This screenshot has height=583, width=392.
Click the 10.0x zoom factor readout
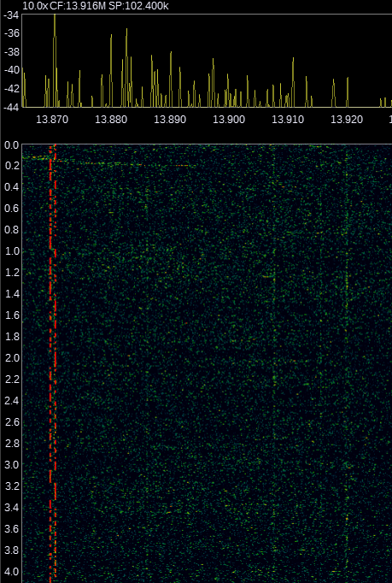(35, 6)
